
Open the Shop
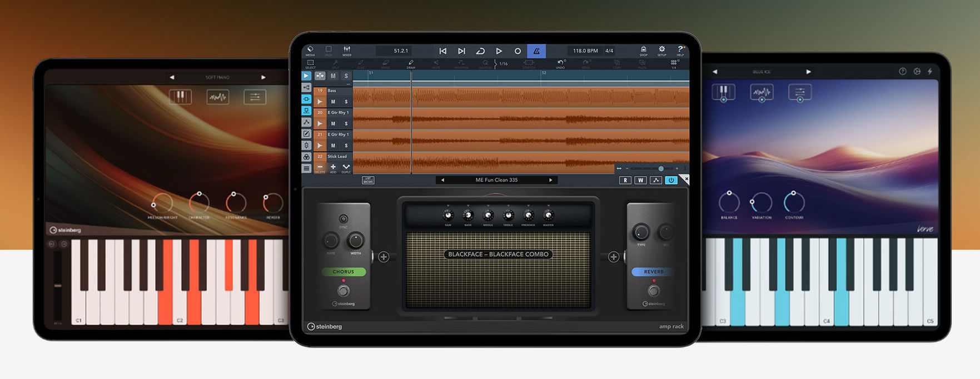643,51
